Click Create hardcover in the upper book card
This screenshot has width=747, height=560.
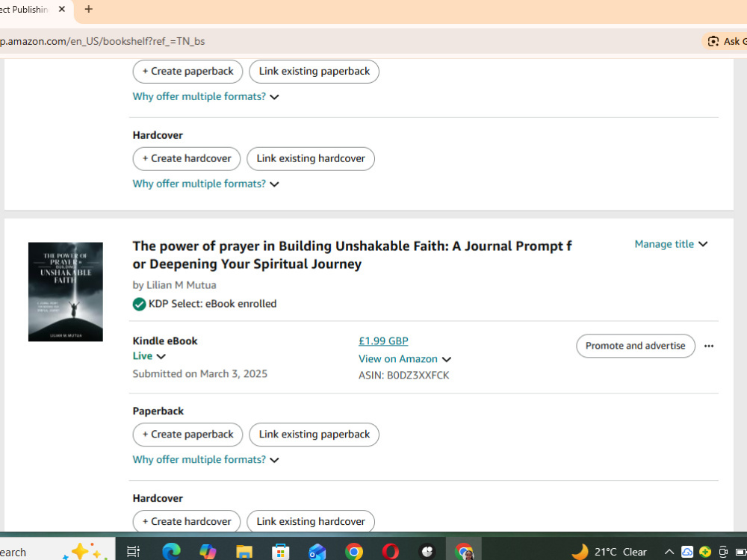point(187,158)
